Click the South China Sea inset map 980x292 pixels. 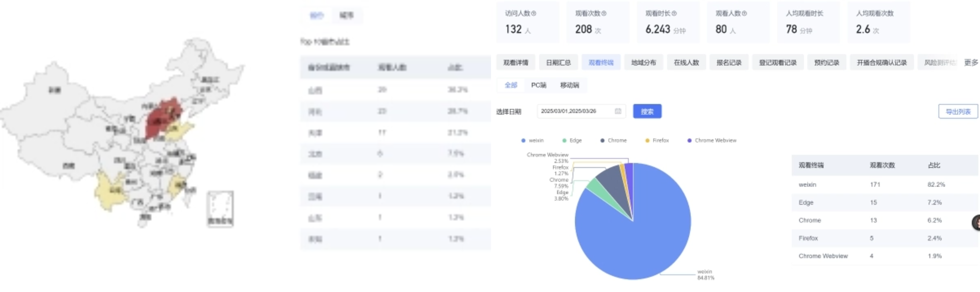(x=220, y=209)
